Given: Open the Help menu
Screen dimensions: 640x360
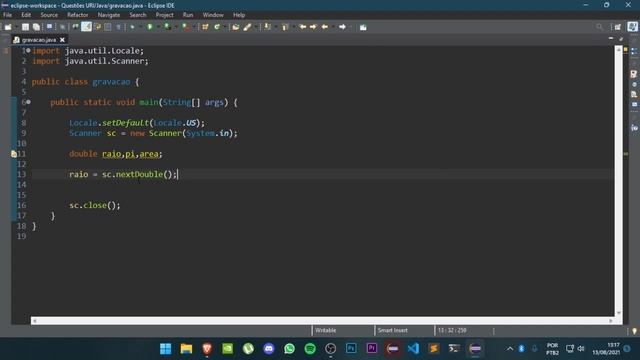Looking at the screenshot, I should coord(239,15).
